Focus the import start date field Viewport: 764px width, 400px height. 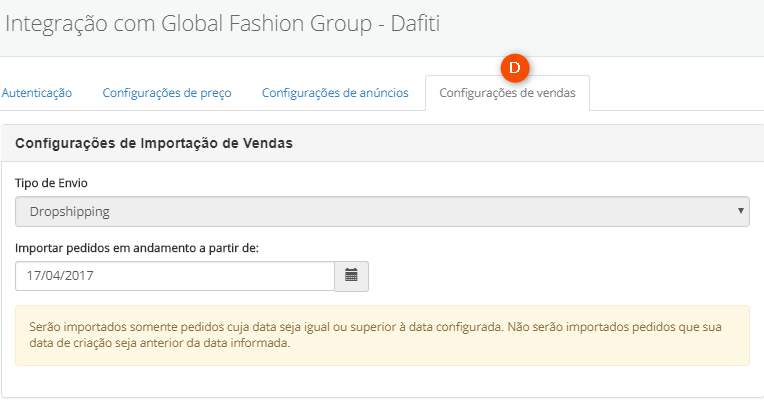click(x=175, y=276)
